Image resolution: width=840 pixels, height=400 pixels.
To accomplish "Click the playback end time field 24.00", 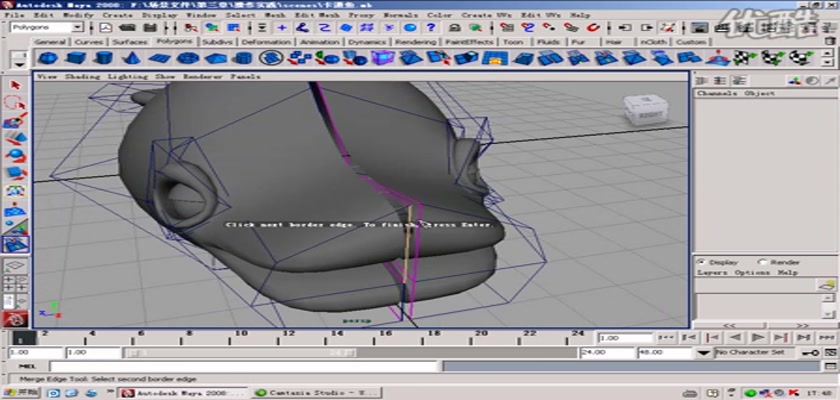I will point(607,353).
